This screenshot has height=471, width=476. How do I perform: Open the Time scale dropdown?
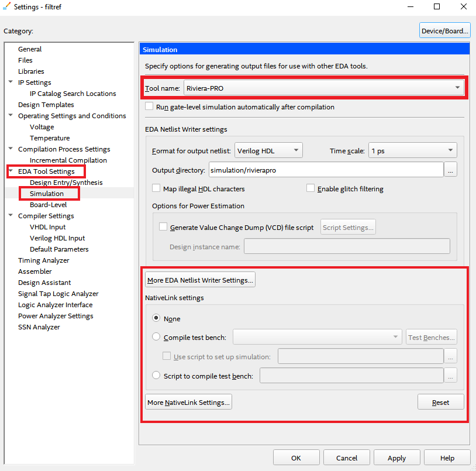tap(413, 150)
